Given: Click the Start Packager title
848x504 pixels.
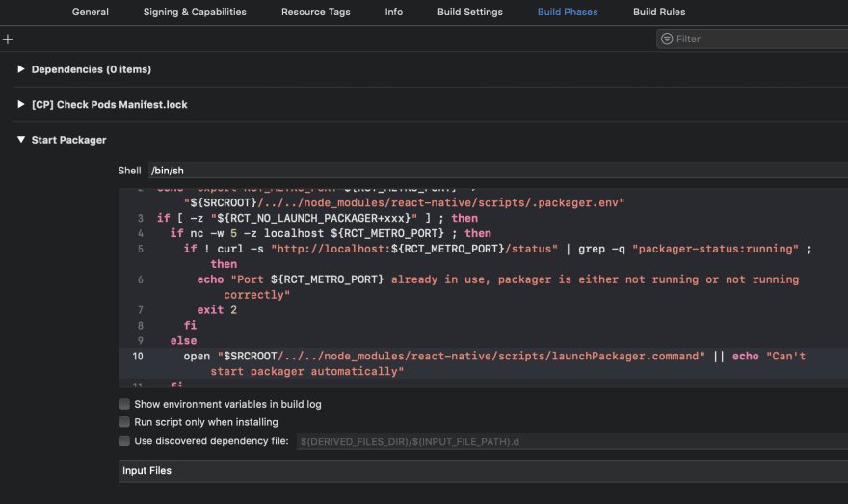Looking at the screenshot, I should [x=68, y=140].
